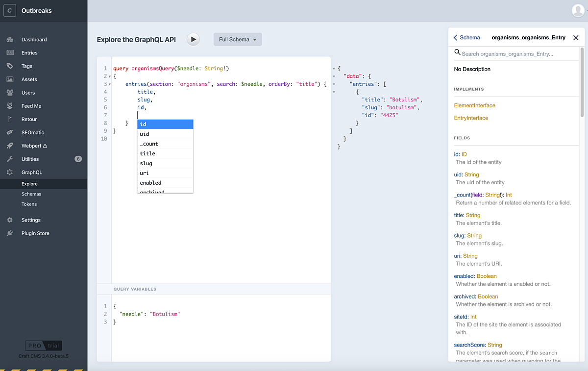Viewport: 588px width, 371px height.
Task: Go back to Schema in docs panel
Action: point(467,37)
